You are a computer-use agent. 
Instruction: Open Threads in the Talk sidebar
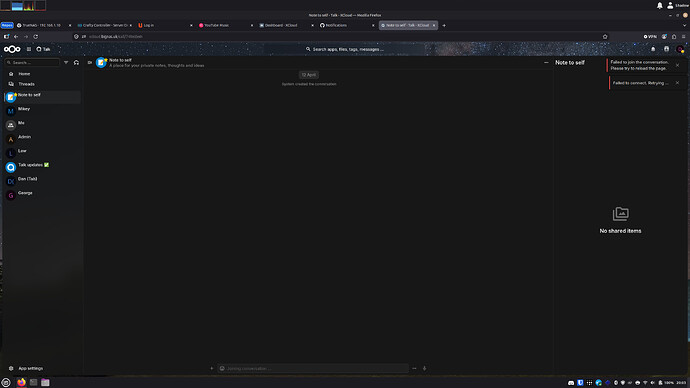(x=42, y=84)
